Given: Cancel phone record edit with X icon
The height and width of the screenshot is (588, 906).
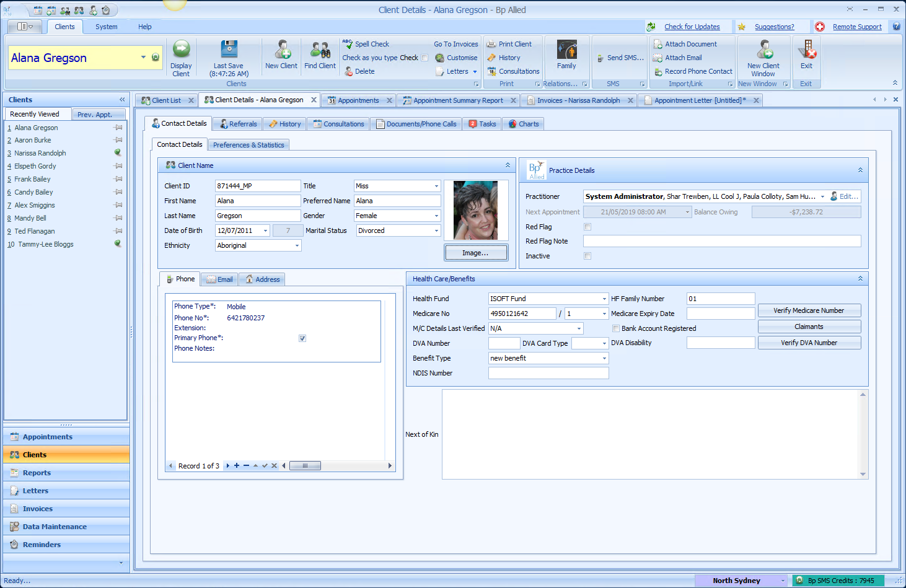Looking at the screenshot, I should pyautogui.click(x=274, y=465).
